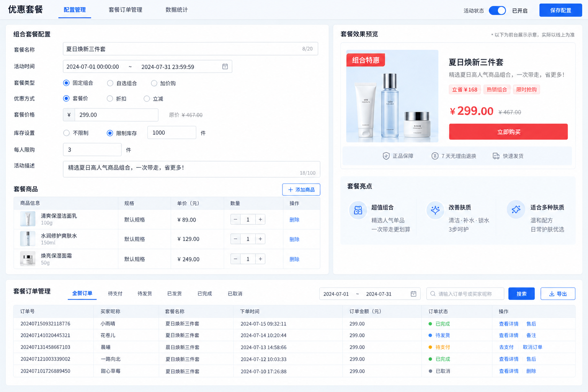Click the calendar icon in order date range
The height and width of the screenshot is (392, 588).
click(413, 294)
